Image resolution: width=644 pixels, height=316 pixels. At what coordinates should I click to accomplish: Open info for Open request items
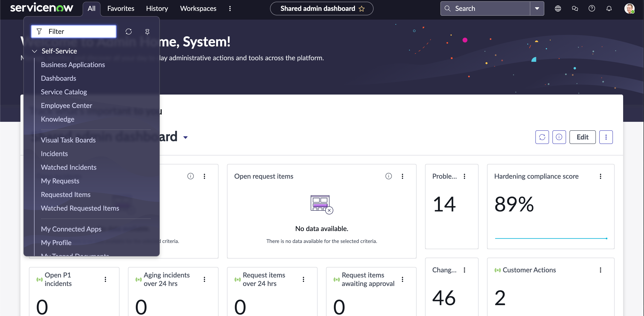point(388,176)
